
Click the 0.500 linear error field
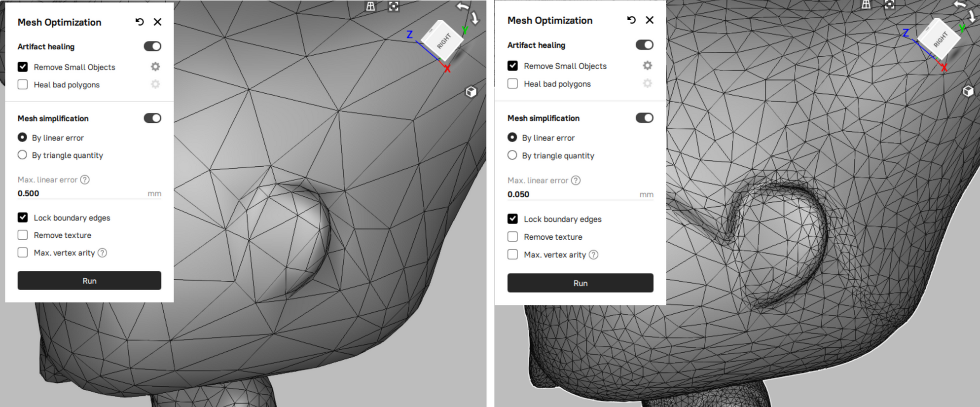pyautogui.click(x=89, y=193)
